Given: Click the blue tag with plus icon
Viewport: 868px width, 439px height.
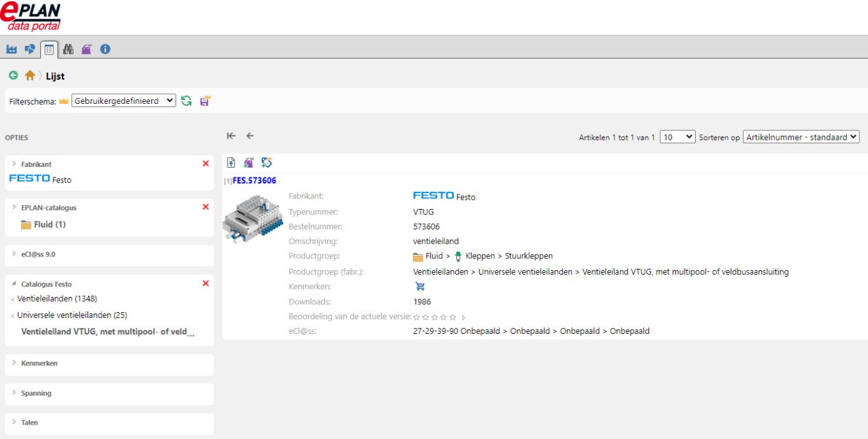Looking at the screenshot, I should [x=266, y=162].
